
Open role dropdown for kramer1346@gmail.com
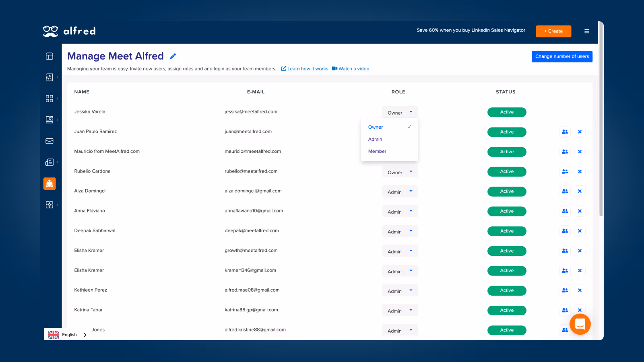[x=400, y=271]
